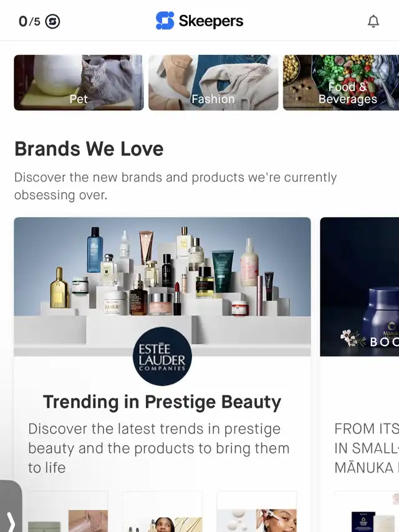Screen dimensions: 399x532
Task: Select the Pet category tile
Action: (79, 82)
